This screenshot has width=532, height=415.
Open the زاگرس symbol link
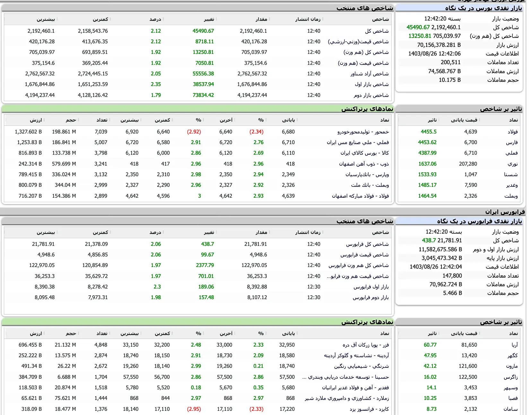point(511,377)
